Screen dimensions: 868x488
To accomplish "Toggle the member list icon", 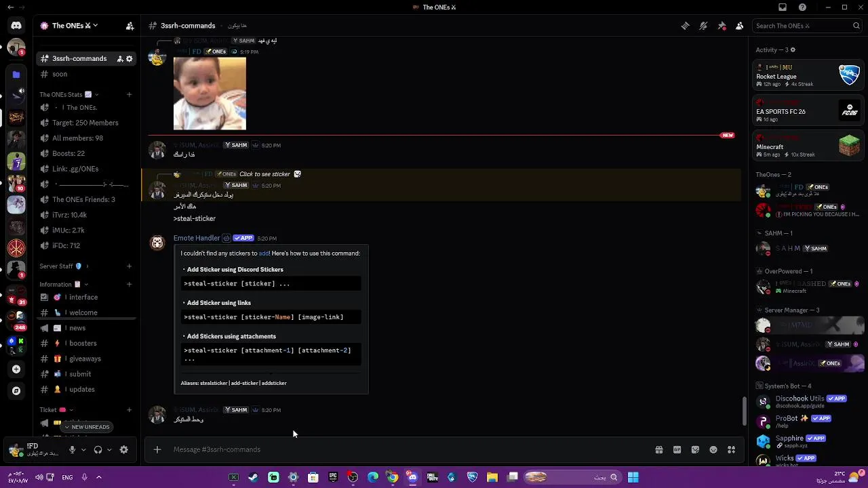I will point(739,26).
